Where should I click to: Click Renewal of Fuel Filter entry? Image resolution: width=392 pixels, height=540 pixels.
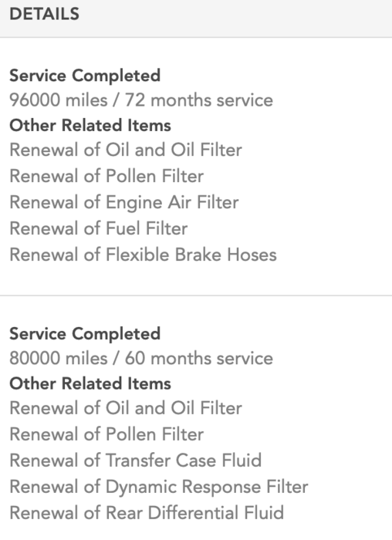coord(99,228)
